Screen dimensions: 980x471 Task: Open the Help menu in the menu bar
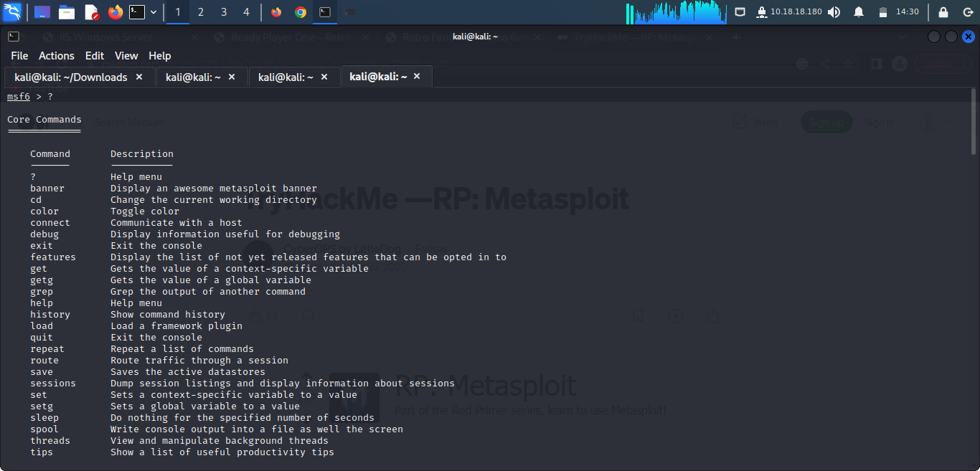point(160,56)
